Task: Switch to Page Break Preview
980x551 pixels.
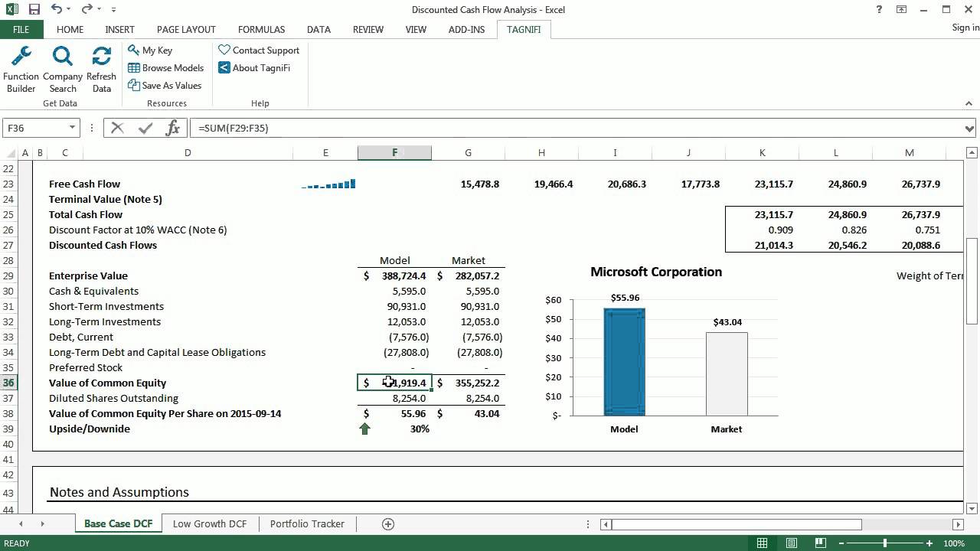Action: click(x=821, y=543)
